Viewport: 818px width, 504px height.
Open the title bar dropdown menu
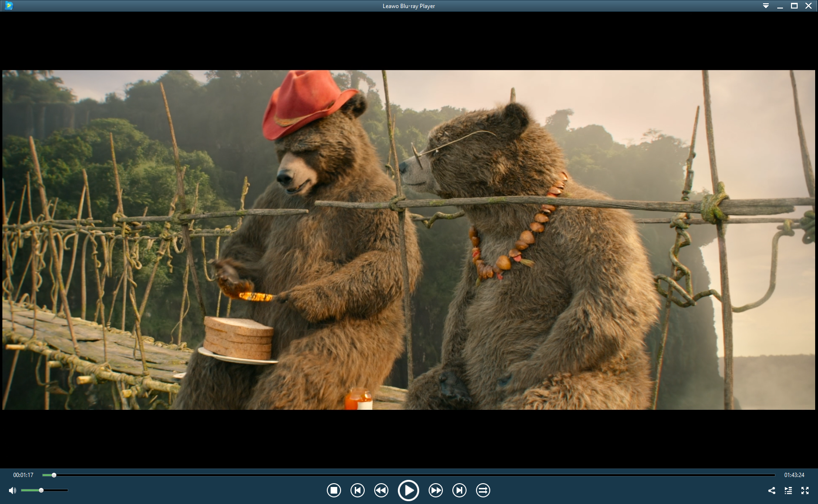[766, 6]
